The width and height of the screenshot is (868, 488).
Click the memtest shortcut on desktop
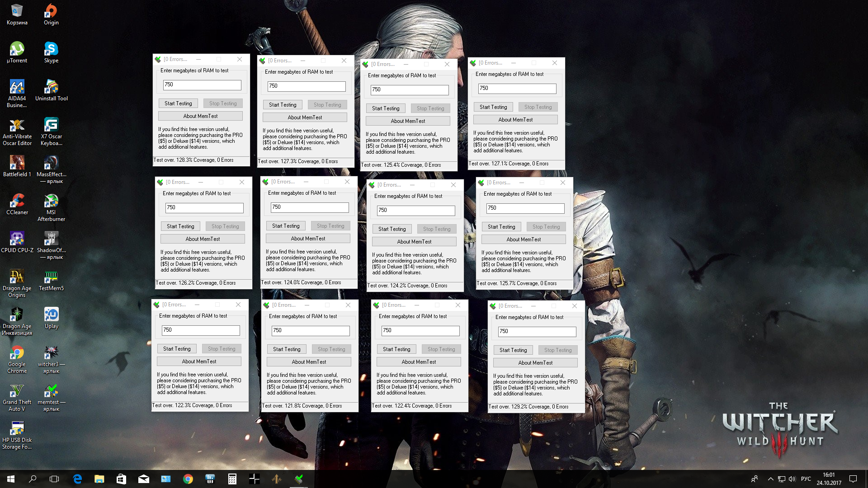51,391
